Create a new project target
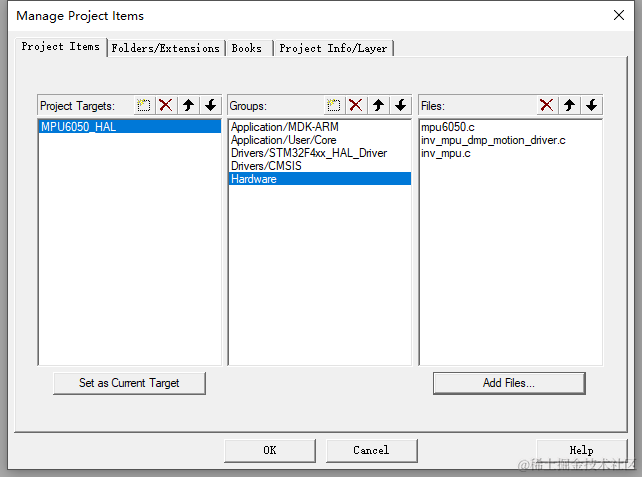642x477 pixels. 144,106
